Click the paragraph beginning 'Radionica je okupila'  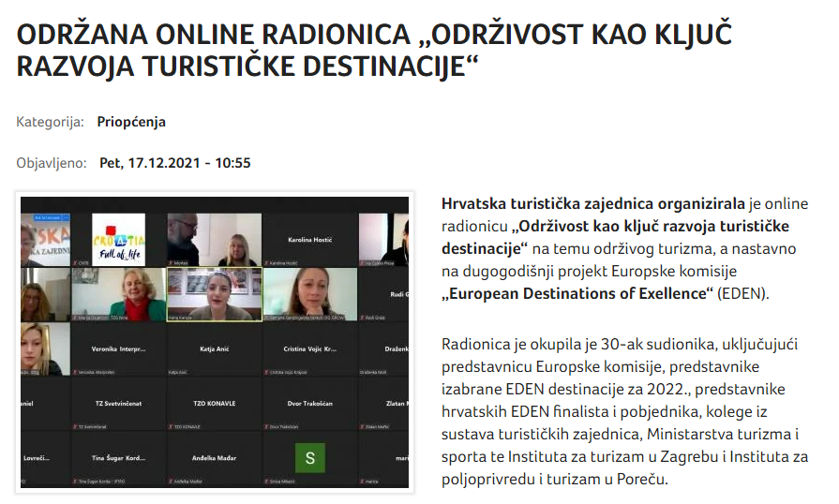(x=625, y=411)
